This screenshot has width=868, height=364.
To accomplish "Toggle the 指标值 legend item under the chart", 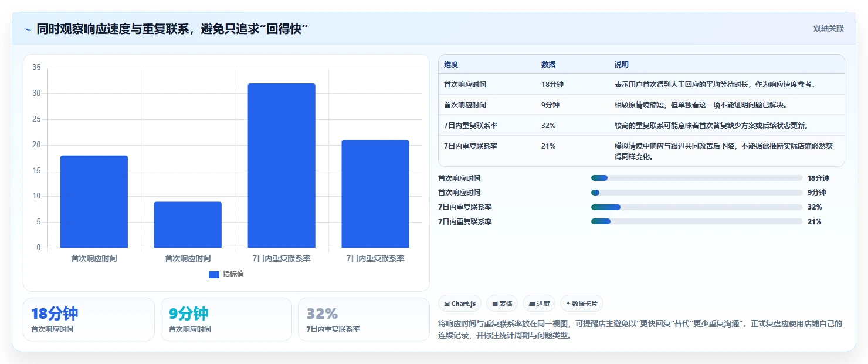I will pos(226,274).
